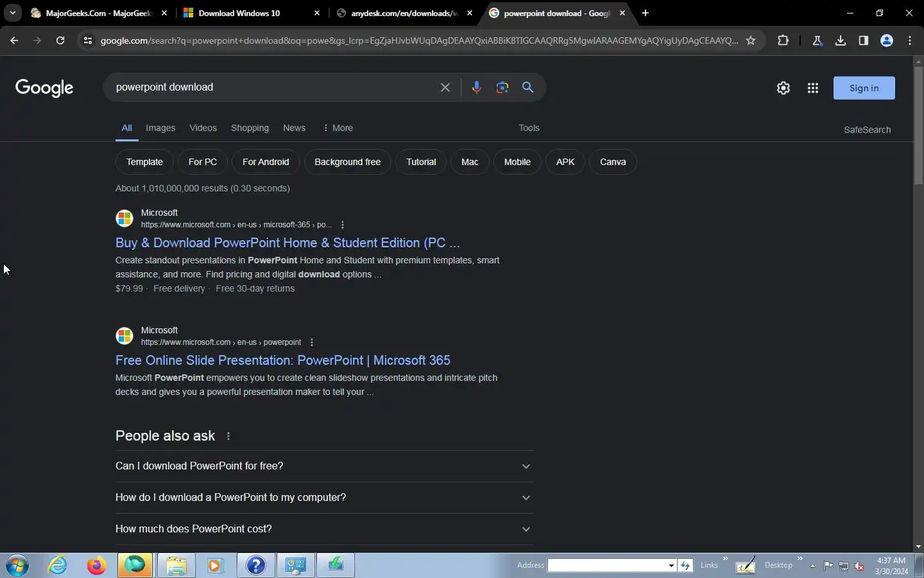The image size is (924, 578).
Task: Click the browser back arrow
Action: click(14, 40)
